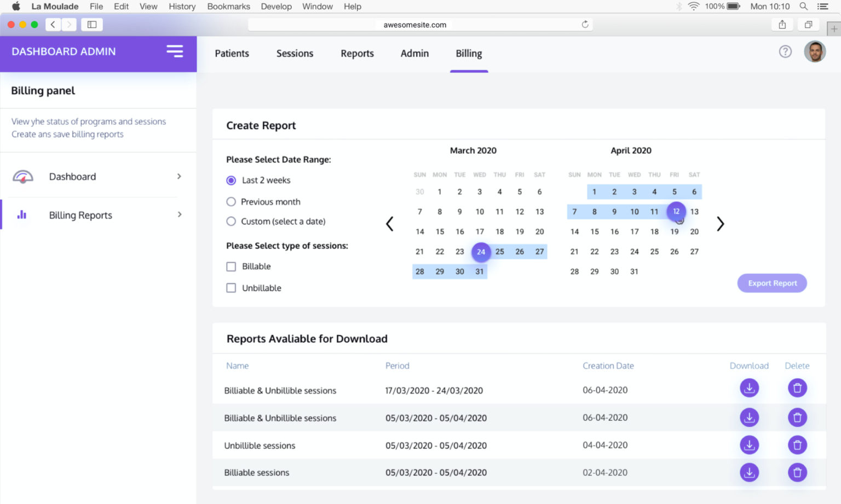Download the 17/03/2020 - 24/03/2020 report
841x504 pixels.
(x=749, y=388)
